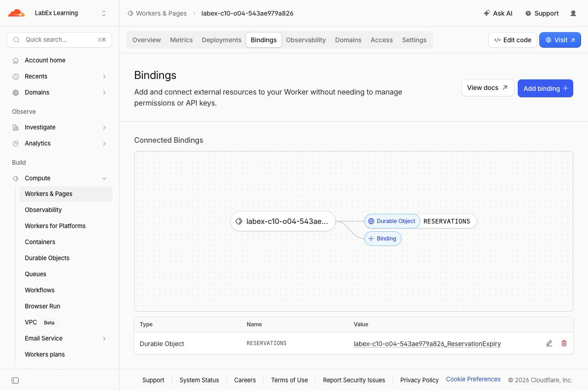The height and width of the screenshot is (391, 588).
Task: Click the Analytics pie icon
Action: [x=16, y=143]
